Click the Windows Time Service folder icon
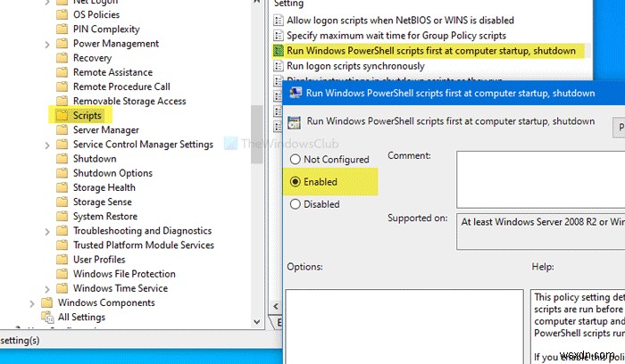 [x=62, y=288]
